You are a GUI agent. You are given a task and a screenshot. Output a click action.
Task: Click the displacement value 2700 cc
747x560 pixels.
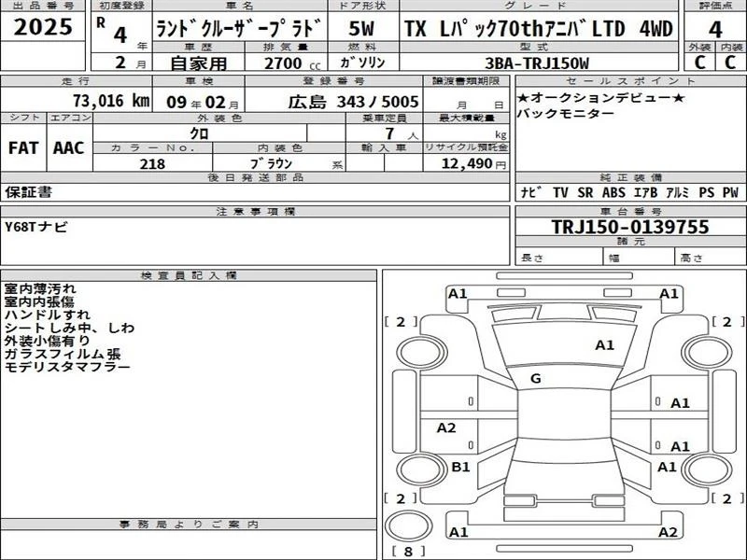[292, 63]
